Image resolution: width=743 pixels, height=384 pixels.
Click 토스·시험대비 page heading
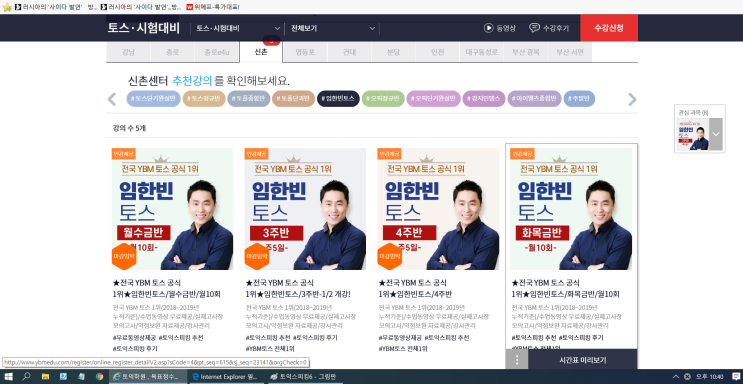(144, 28)
